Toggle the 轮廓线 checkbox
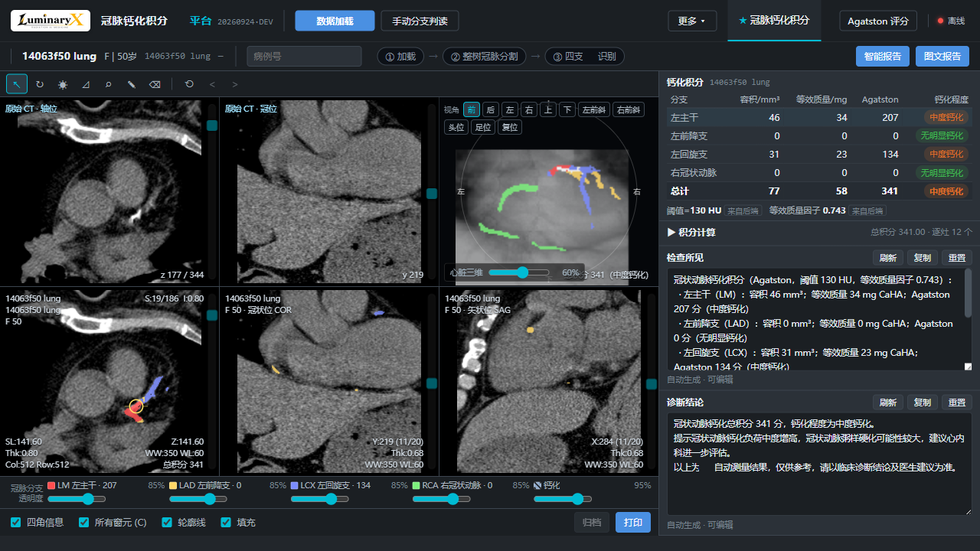Screen dimensions: 980x551 167,523
